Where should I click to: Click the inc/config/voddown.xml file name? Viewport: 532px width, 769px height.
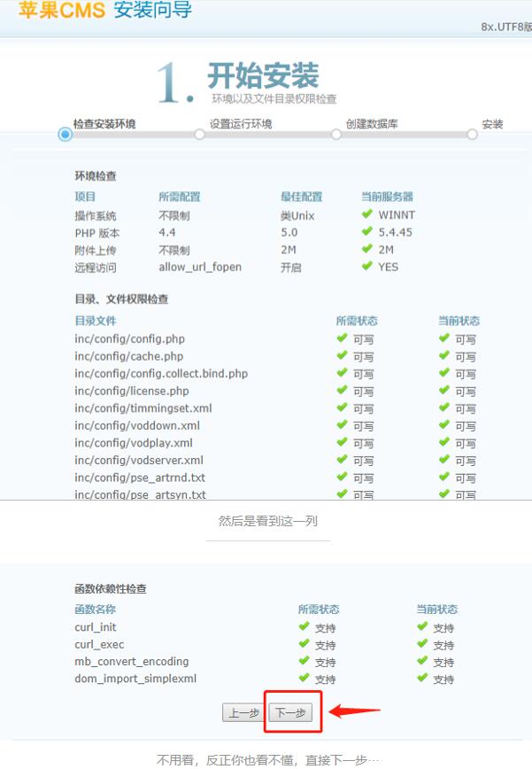[x=137, y=425]
